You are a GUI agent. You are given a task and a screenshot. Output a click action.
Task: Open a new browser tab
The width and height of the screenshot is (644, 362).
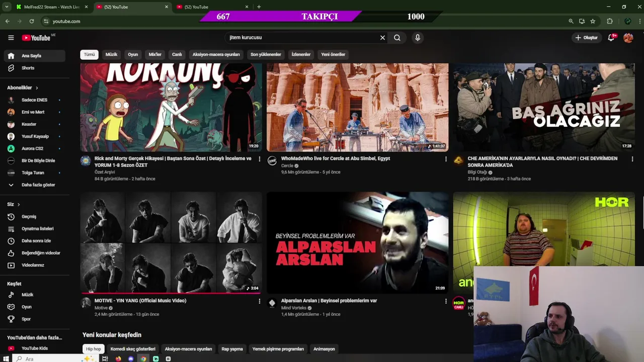click(259, 7)
